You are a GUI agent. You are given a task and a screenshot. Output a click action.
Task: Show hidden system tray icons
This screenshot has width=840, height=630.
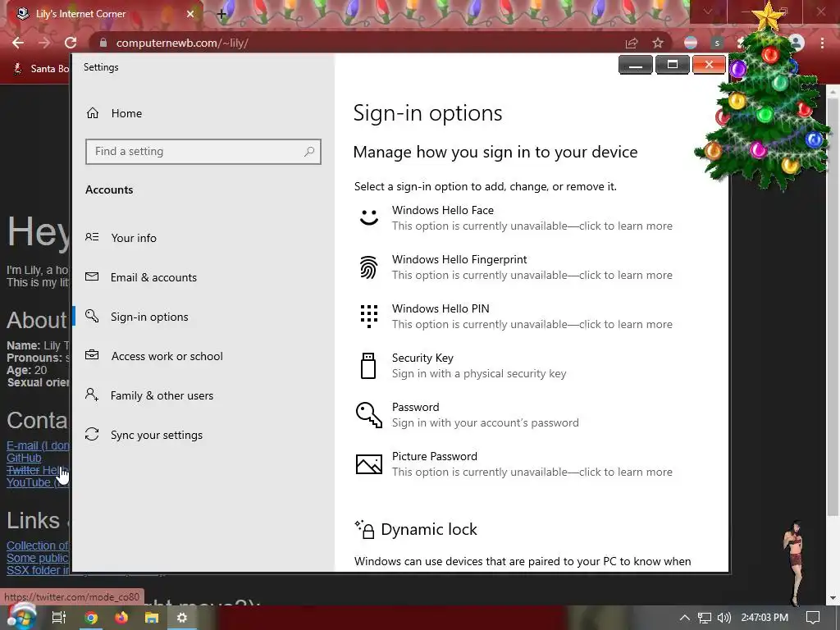[x=685, y=618]
